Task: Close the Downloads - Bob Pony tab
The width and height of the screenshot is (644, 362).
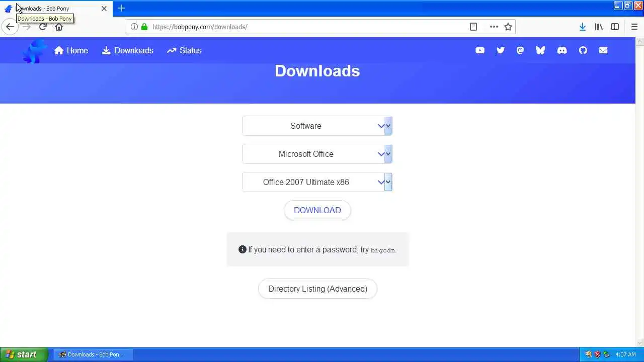Action: click(104, 9)
